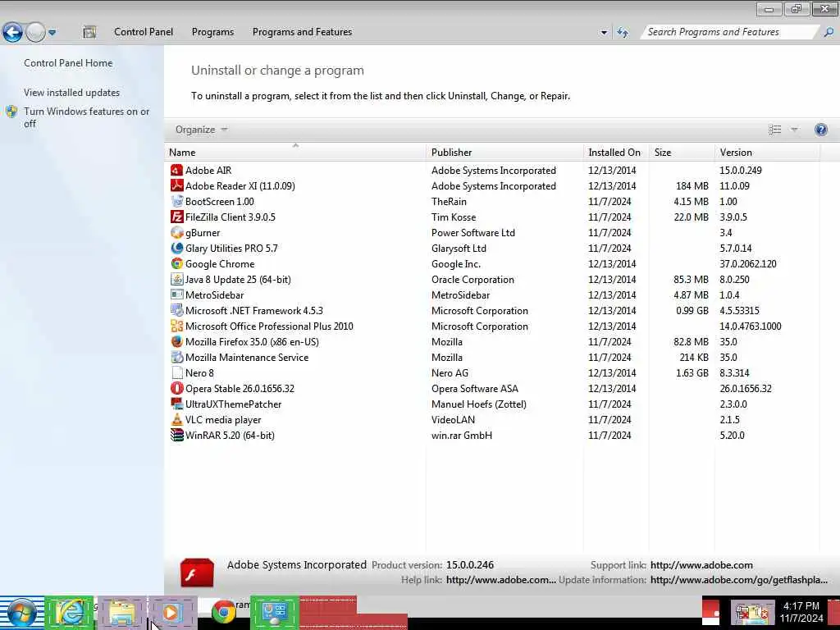This screenshot has width=840, height=630.
Task: Open help via the question mark icon
Action: 820,130
